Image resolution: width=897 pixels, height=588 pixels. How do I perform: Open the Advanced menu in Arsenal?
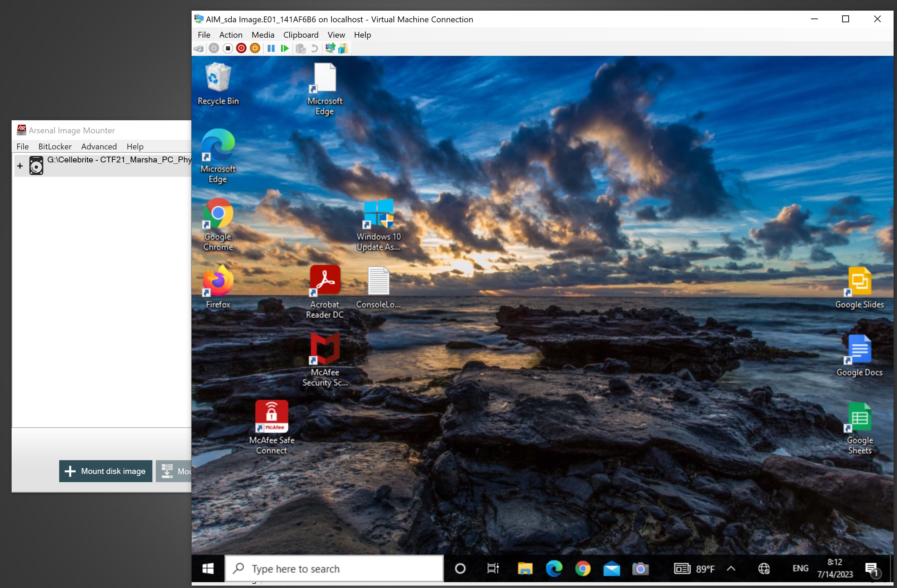coord(99,147)
